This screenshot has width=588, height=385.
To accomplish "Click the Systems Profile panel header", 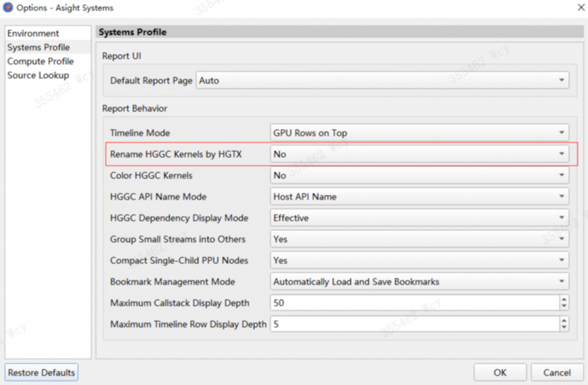I will click(340, 32).
